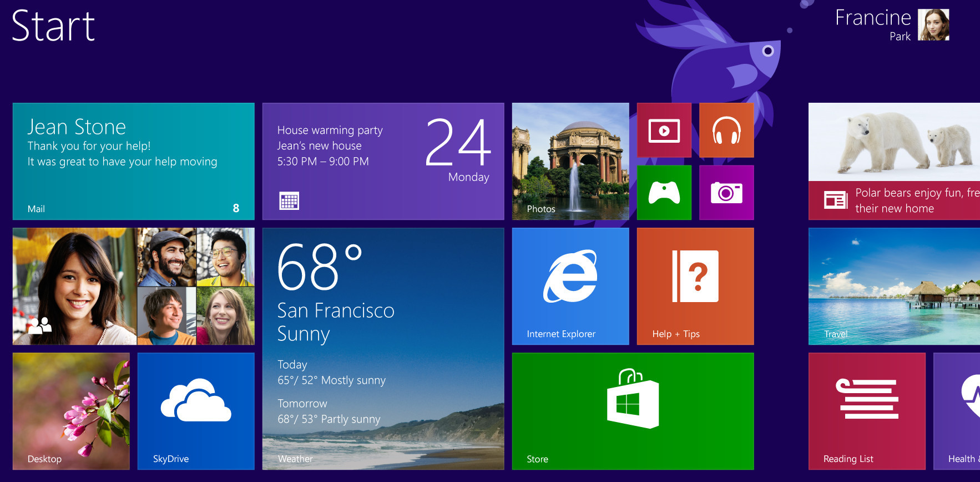Open the Travel tile with beach image

point(893,286)
